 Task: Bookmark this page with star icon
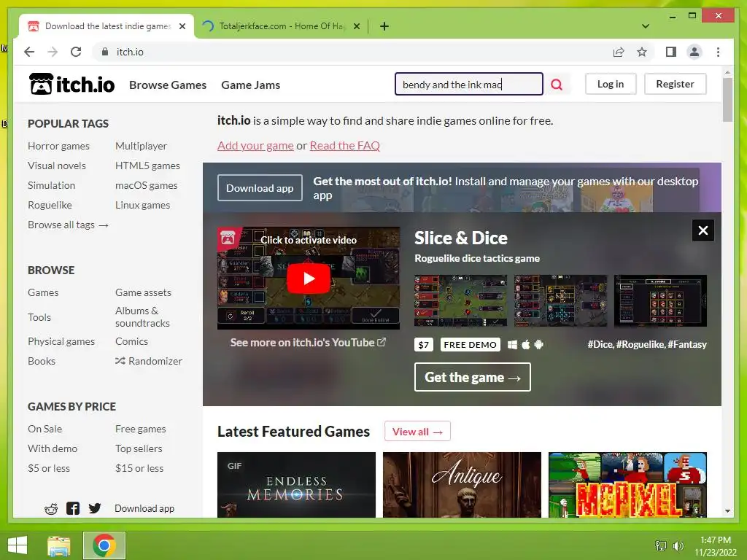[x=642, y=52]
